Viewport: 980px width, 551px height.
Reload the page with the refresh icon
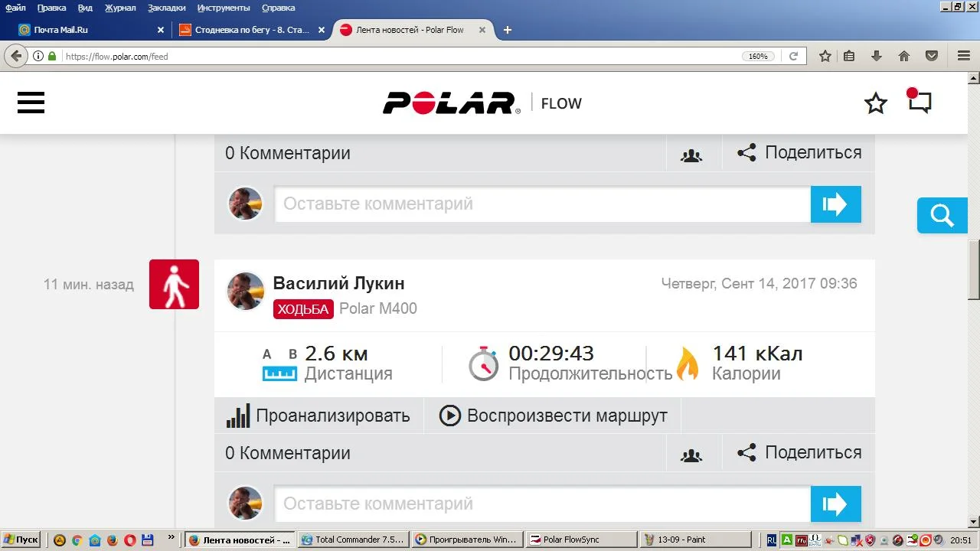coord(794,56)
